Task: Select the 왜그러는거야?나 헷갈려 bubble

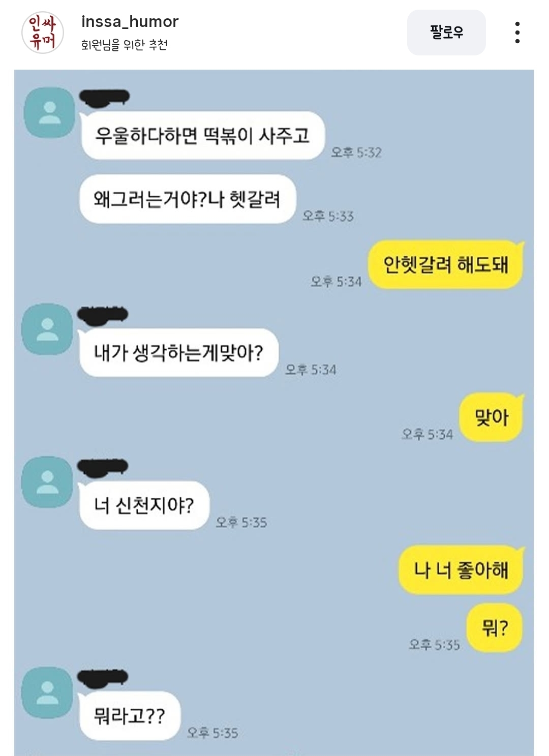Action: (188, 199)
